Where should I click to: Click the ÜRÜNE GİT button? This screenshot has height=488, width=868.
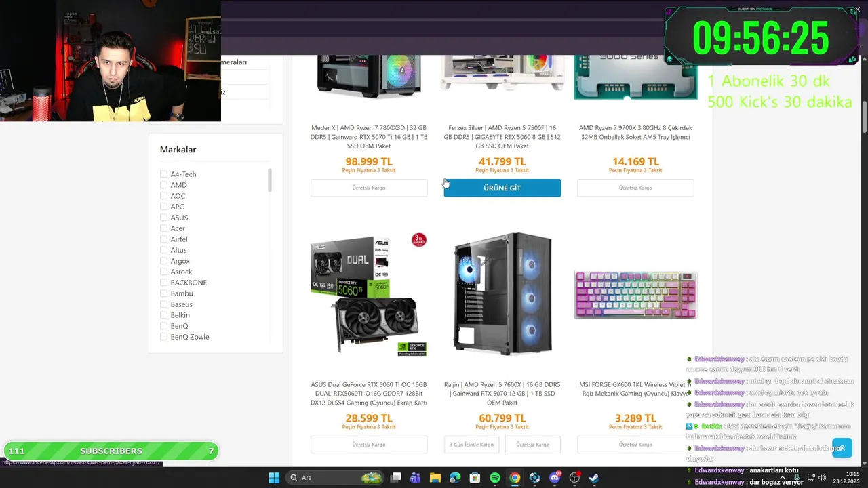click(x=502, y=188)
